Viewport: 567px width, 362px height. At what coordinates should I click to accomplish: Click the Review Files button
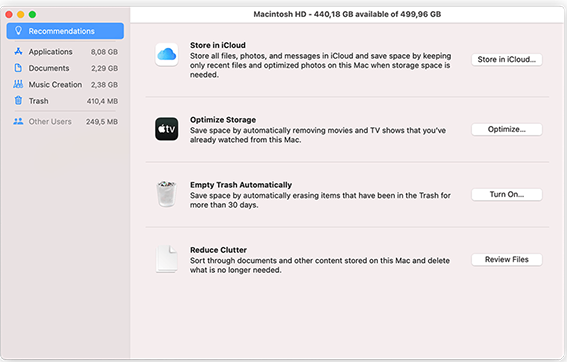[507, 259]
